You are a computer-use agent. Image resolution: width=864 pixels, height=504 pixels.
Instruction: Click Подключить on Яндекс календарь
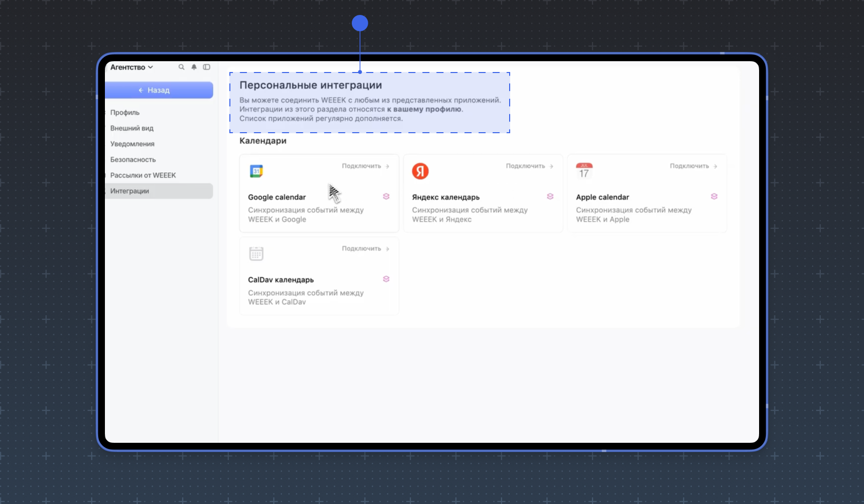[x=525, y=166]
